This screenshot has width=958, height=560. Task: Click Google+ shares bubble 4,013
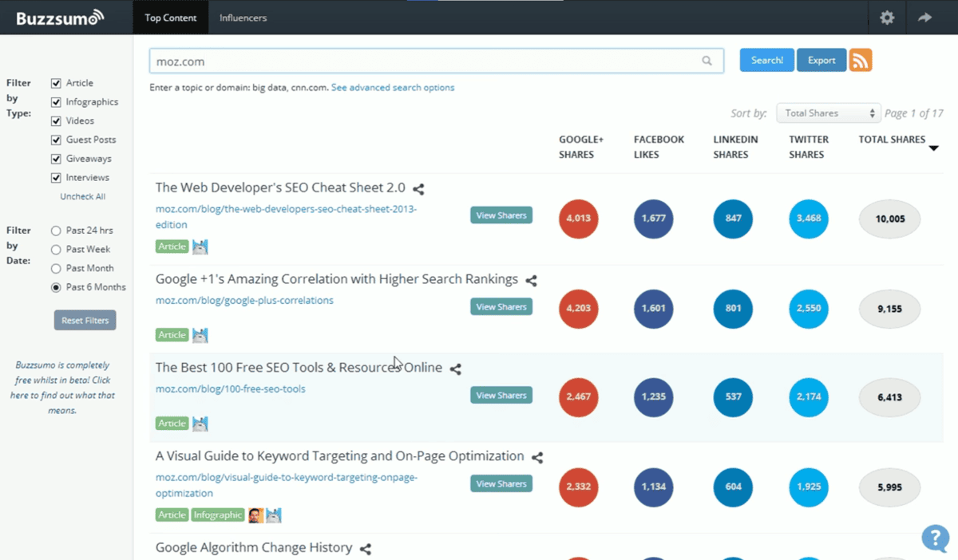(x=579, y=219)
